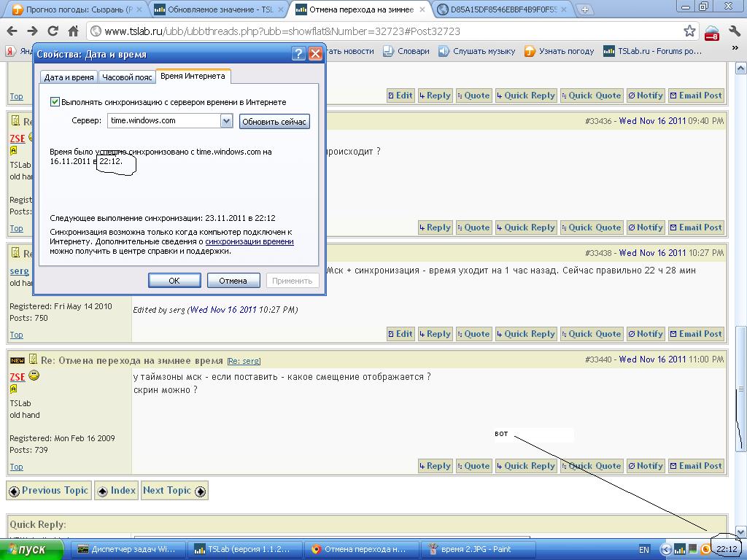747x560 pixels.
Task: Reload the page with refresh icon
Action: point(53,31)
